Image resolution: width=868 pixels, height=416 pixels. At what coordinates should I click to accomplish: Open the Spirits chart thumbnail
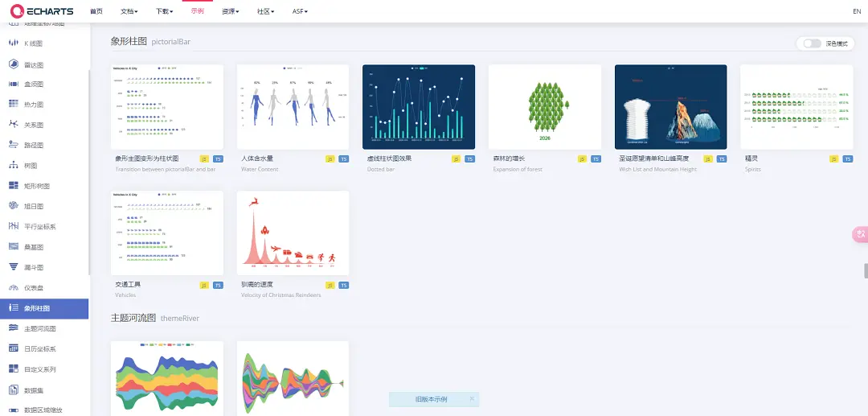click(796, 107)
